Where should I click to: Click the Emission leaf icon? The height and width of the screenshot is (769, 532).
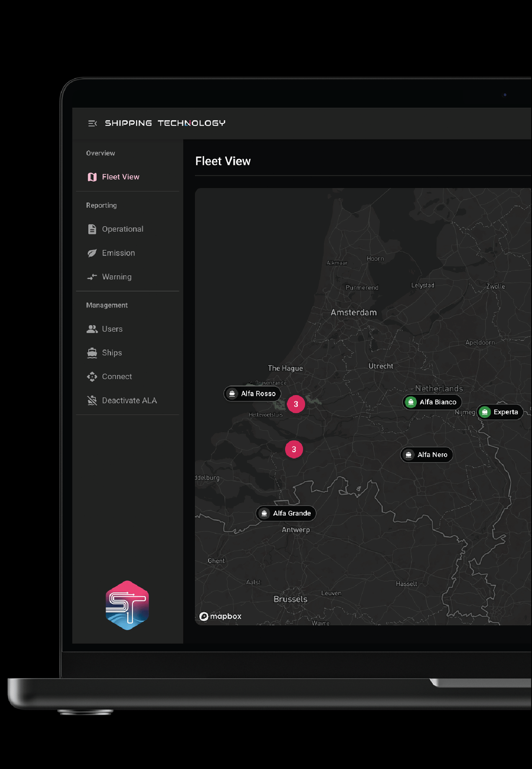[x=92, y=253]
